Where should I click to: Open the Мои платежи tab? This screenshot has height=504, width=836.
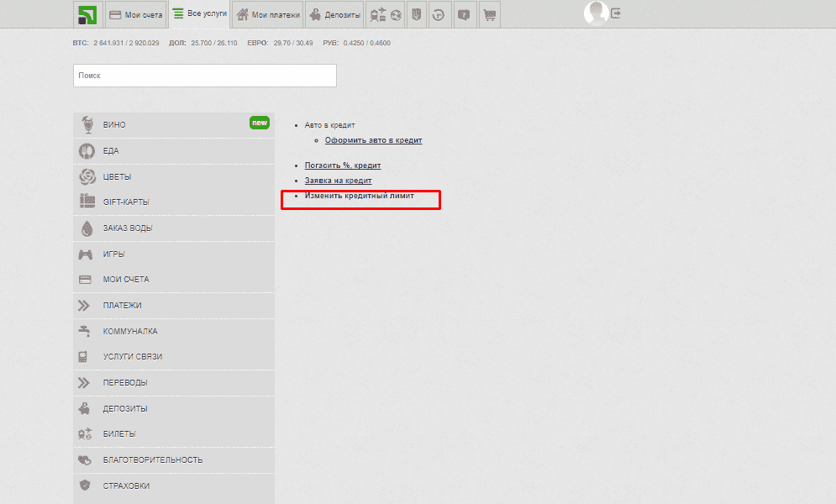[267, 14]
